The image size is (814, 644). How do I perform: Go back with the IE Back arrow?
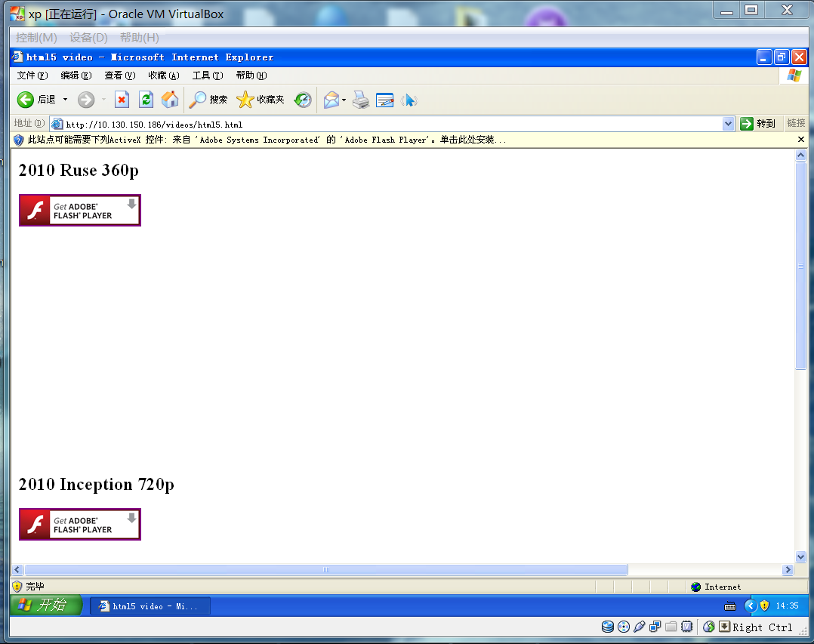26,100
